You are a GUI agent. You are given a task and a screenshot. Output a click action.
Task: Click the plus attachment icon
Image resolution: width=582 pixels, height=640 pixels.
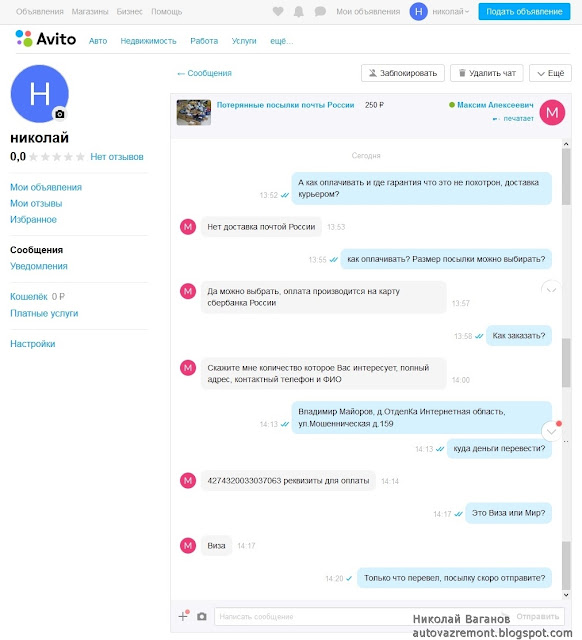tap(183, 616)
